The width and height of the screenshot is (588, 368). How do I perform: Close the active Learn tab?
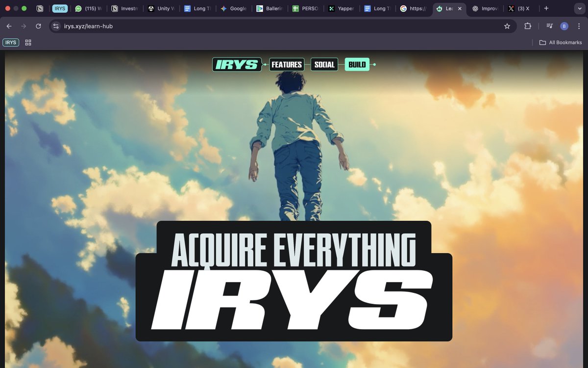click(459, 9)
